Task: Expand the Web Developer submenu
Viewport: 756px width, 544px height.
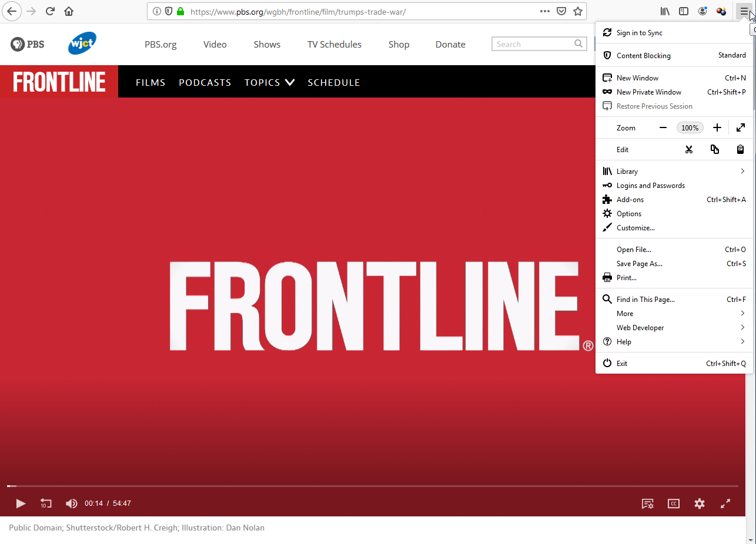Action: coord(674,328)
